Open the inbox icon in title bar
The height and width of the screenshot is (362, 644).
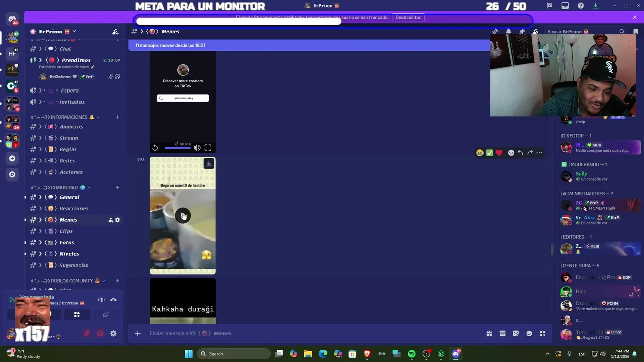click(x=565, y=6)
